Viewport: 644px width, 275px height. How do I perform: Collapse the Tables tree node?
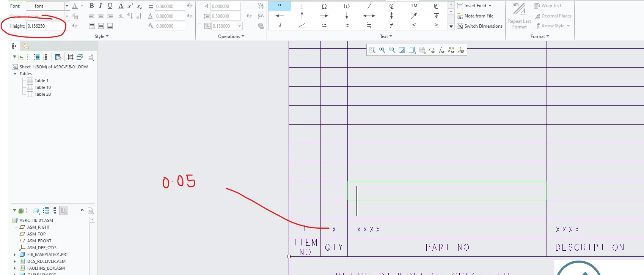(x=15, y=74)
